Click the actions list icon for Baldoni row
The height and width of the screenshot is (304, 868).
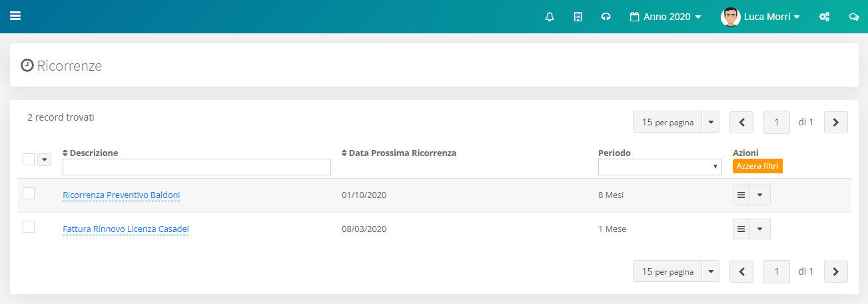point(741,195)
